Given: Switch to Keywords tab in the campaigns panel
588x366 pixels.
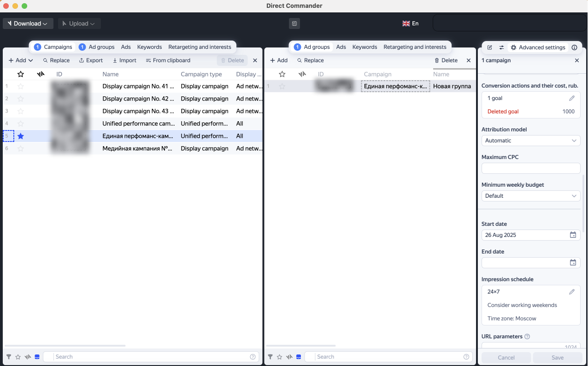Looking at the screenshot, I should coord(149,47).
